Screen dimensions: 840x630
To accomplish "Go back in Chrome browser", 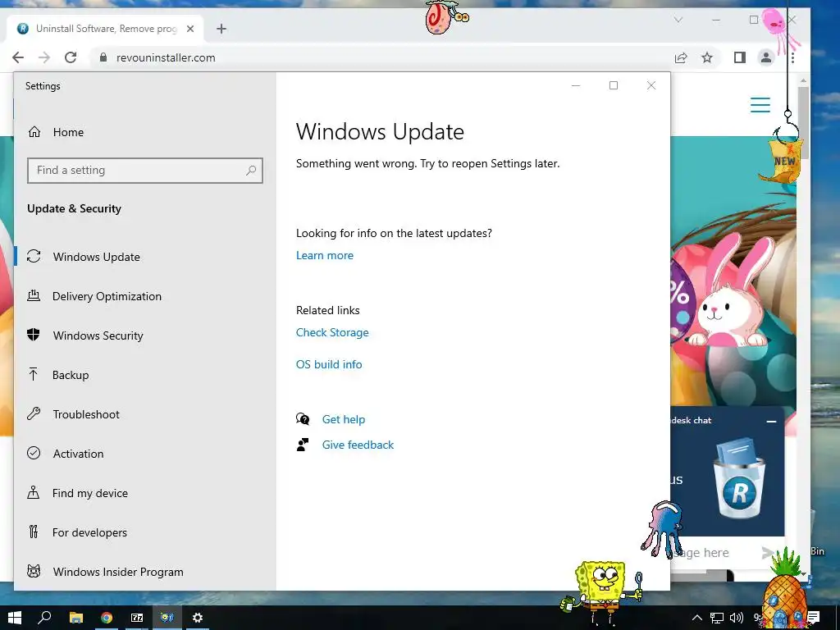I will coord(18,57).
